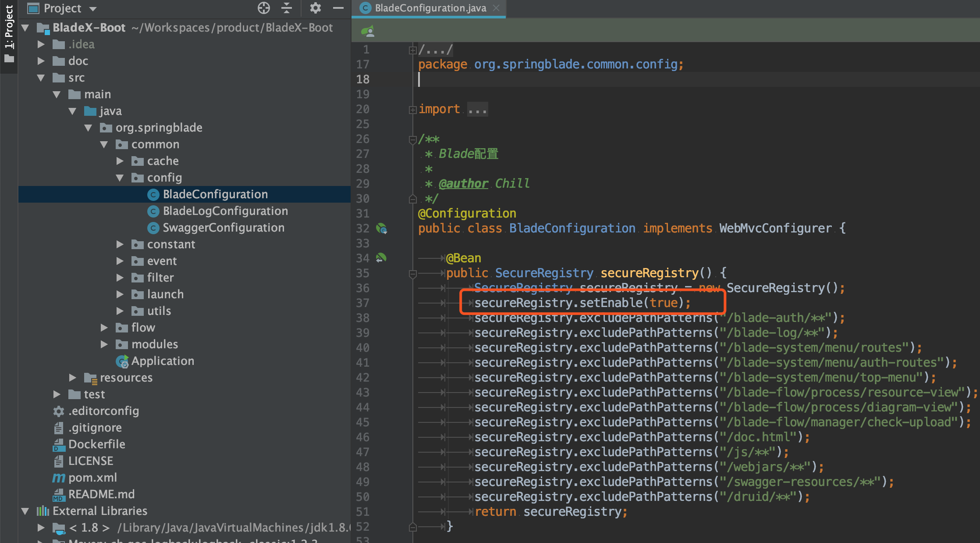The width and height of the screenshot is (980, 543).
Task: Collapse the Javadoc comment fold at line 26
Action: click(x=412, y=139)
